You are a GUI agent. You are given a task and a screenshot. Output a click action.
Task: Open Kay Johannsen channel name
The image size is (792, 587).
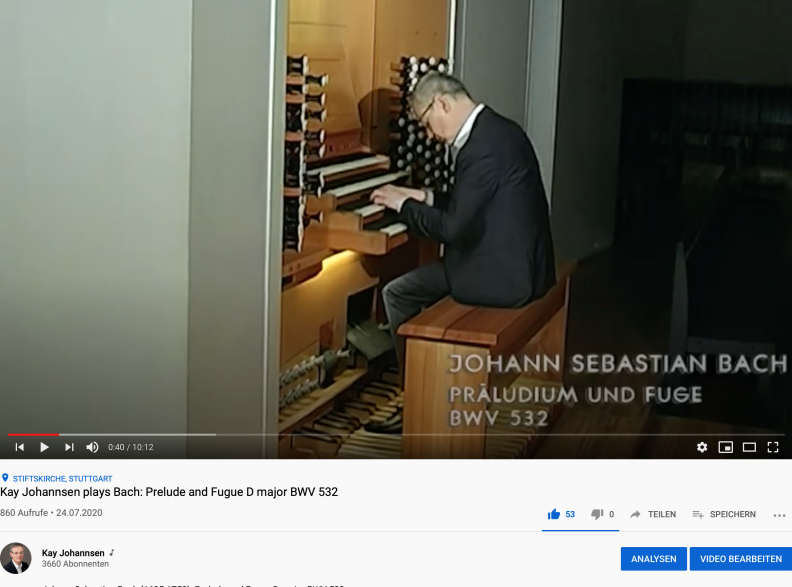coord(73,553)
